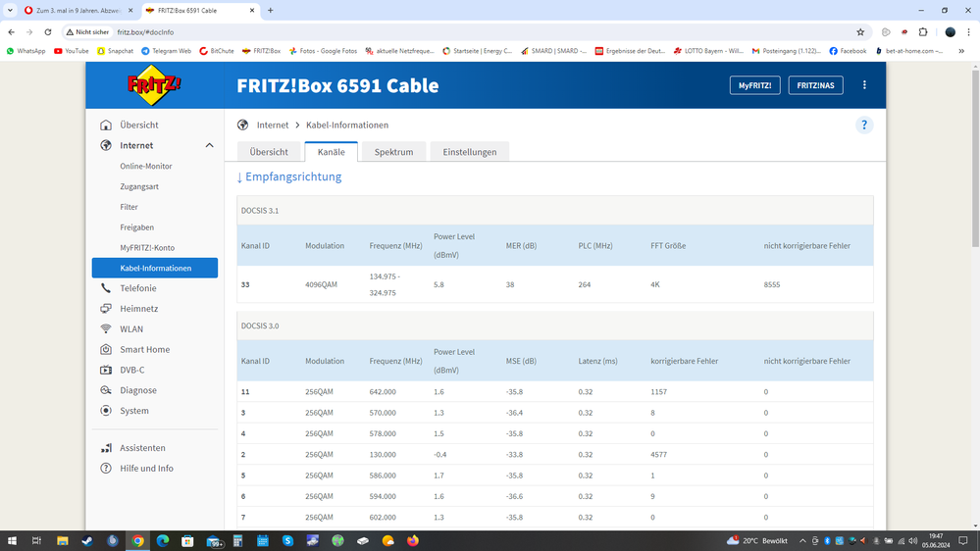Click the FRITZ!NAS button
Image resolution: width=980 pixels, height=551 pixels.
[x=815, y=85]
